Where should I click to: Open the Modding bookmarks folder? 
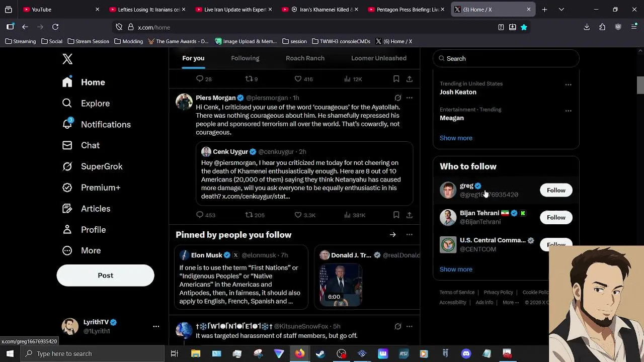coord(129,41)
